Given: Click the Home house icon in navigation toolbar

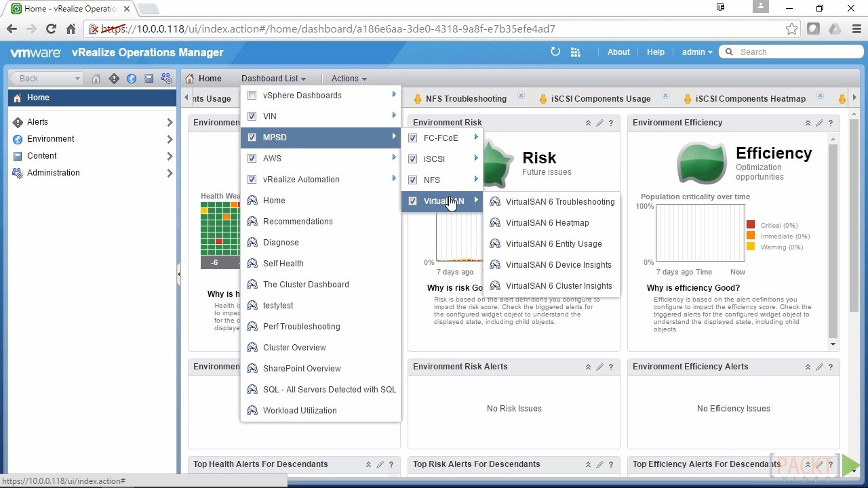Looking at the screenshot, I should click(96, 79).
